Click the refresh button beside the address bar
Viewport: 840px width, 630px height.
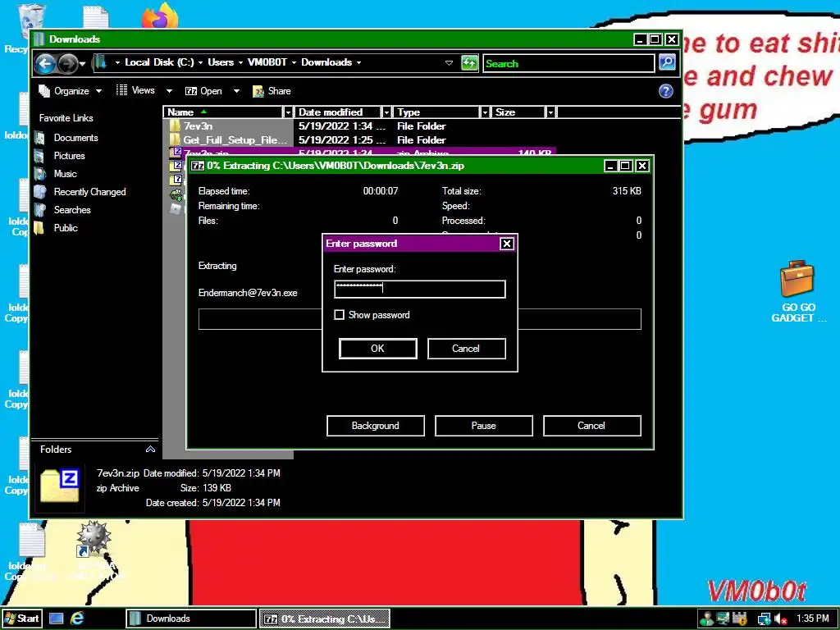469,63
